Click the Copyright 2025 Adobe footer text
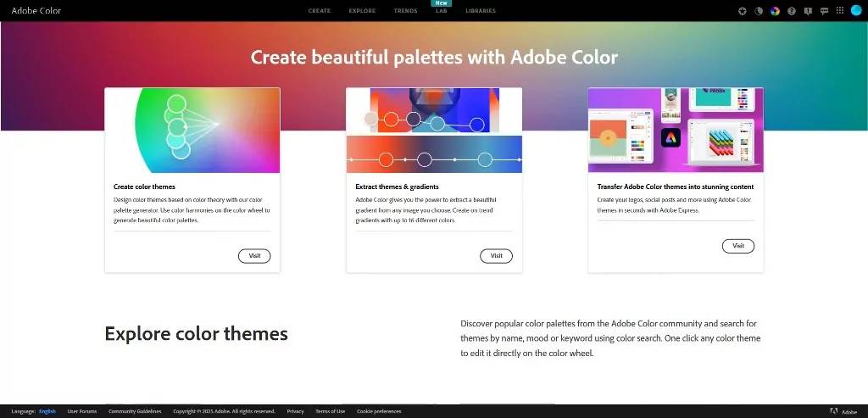This screenshot has width=868, height=418. [x=224, y=411]
